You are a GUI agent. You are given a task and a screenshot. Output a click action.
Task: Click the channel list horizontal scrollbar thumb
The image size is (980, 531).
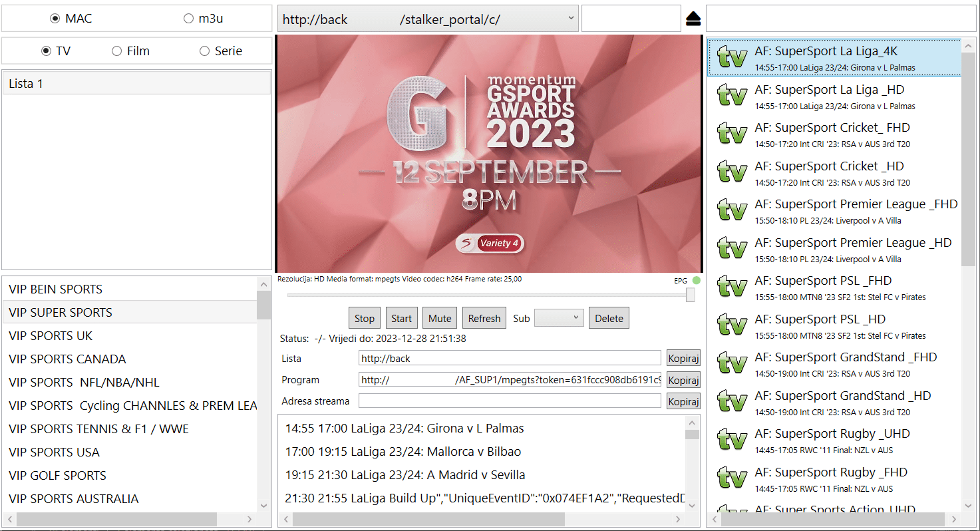coord(833,519)
